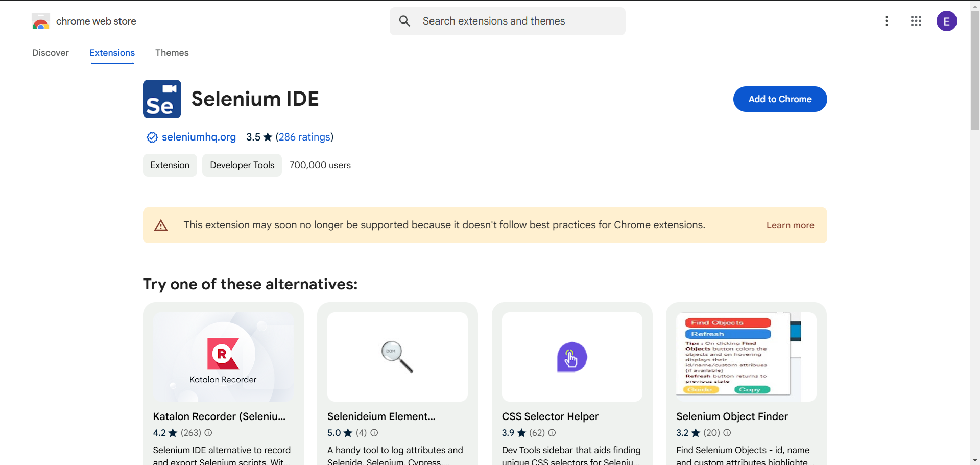980x465 pixels.
Task: Open the CSS Selector Helper title
Action: 550,416
